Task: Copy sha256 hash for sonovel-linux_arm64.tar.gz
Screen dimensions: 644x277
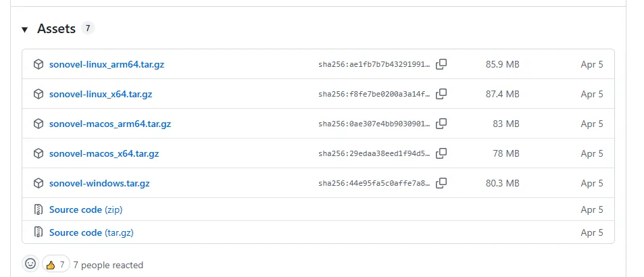Action: coord(441,64)
